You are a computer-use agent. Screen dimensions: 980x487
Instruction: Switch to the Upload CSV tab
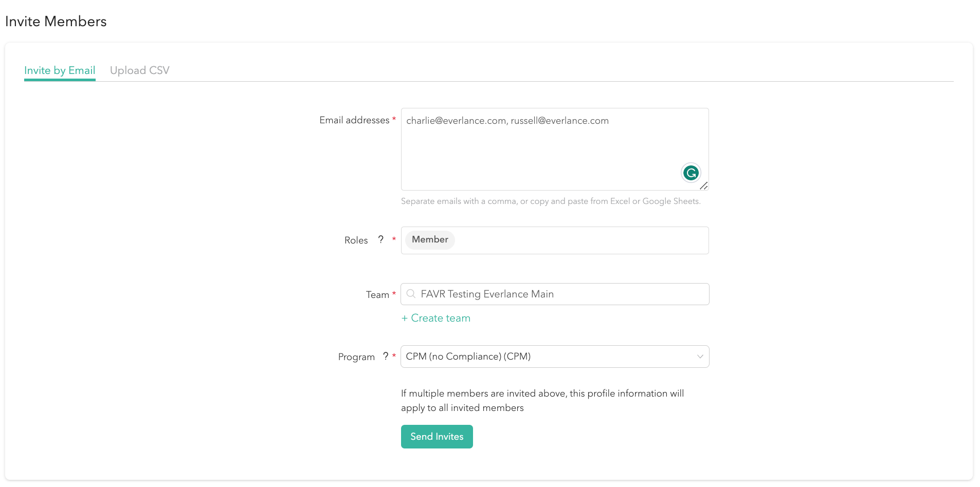point(139,70)
